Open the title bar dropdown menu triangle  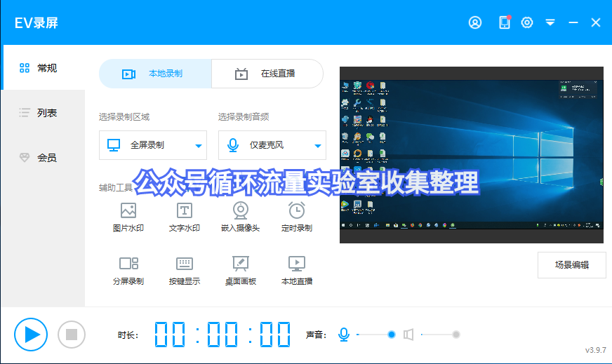pyautogui.click(x=550, y=22)
